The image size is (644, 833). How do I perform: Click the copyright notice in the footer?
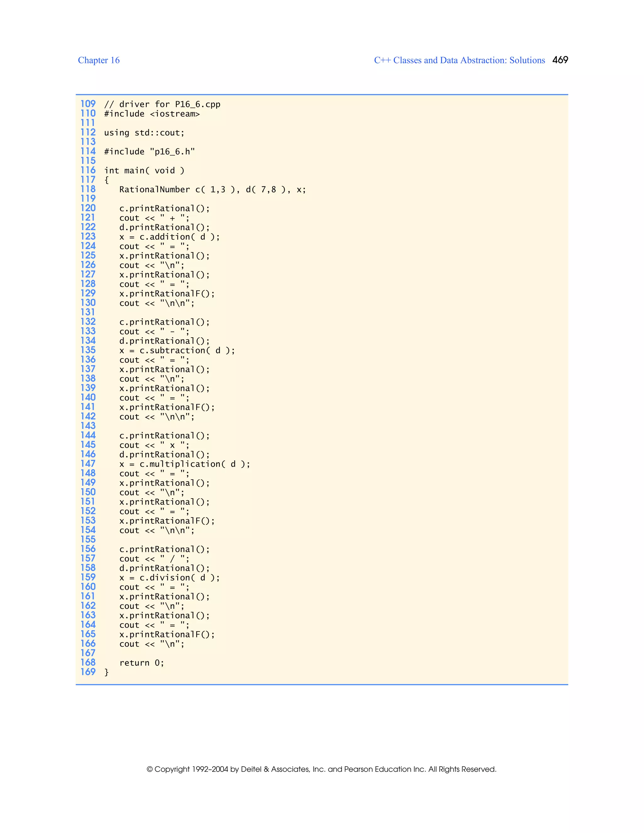click(322, 769)
